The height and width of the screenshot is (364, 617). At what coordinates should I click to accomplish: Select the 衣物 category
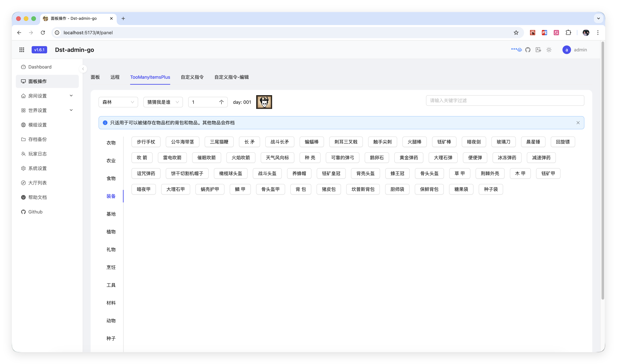[111, 143]
